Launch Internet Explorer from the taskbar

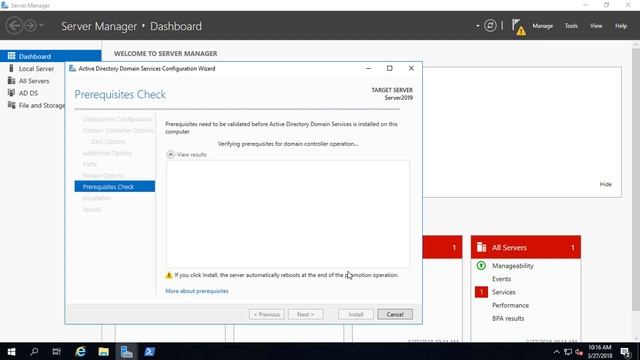point(80,351)
